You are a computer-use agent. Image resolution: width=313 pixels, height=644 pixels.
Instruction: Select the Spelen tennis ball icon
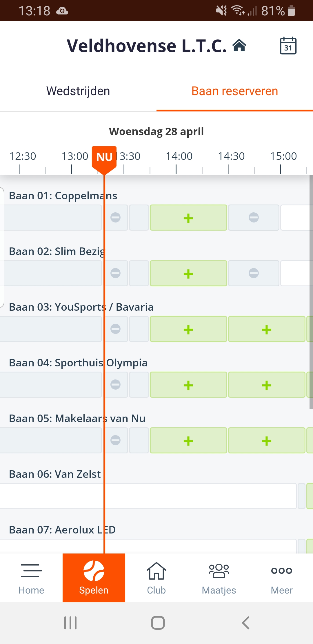tap(94, 571)
